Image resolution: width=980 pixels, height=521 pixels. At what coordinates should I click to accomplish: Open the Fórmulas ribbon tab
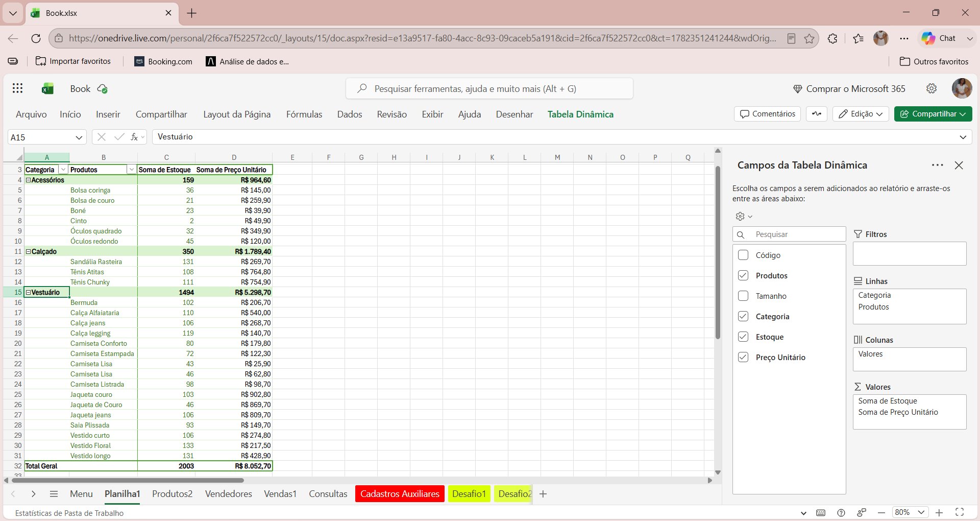point(304,114)
